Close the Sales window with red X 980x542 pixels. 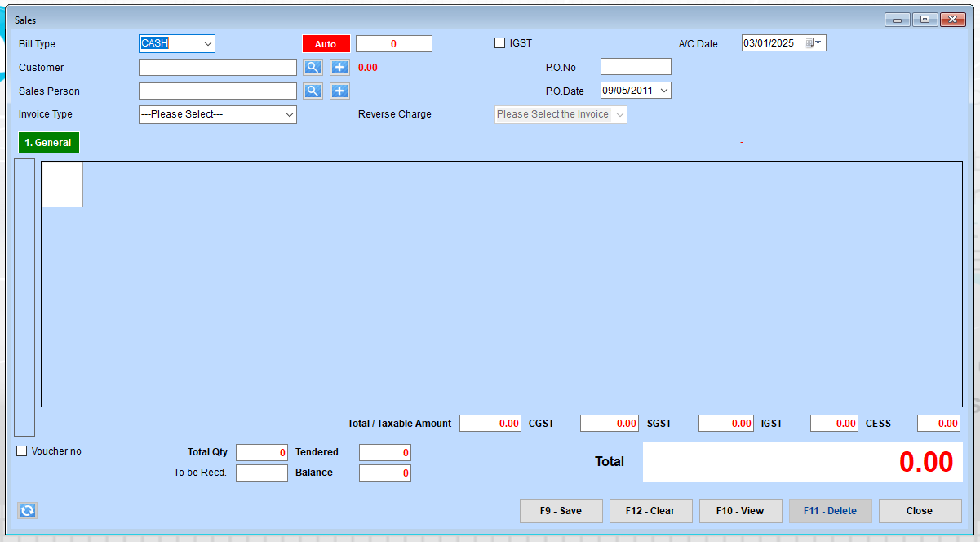[x=952, y=20]
